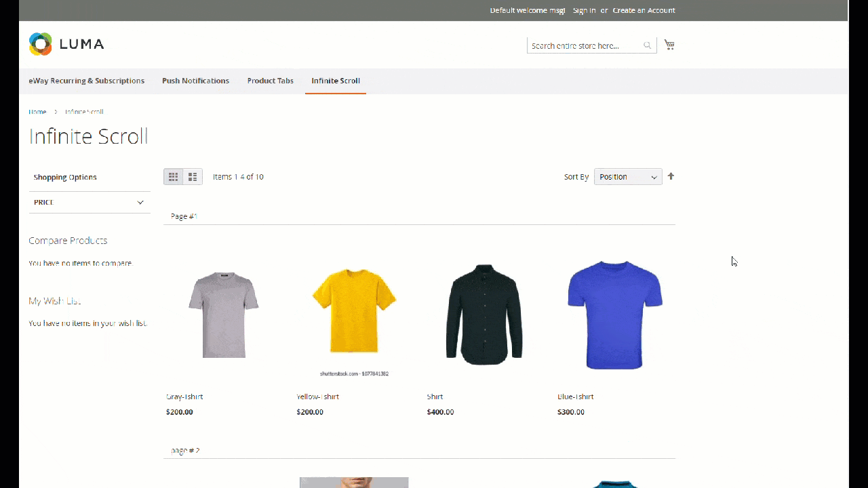Switch to the Product Tabs page
This screenshot has height=488, width=868.
270,81
